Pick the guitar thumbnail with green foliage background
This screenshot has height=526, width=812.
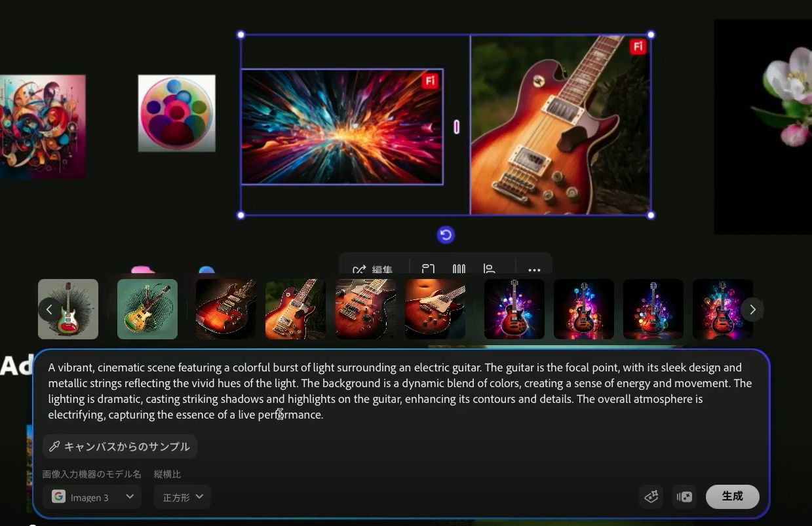coord(296,309)
